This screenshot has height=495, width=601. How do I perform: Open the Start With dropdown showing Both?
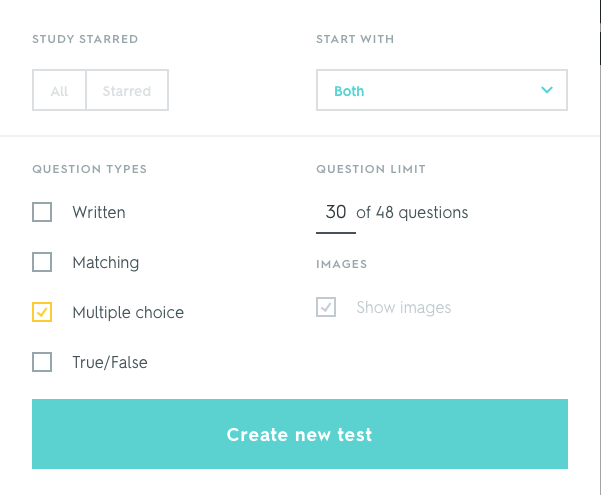point(441,90)
